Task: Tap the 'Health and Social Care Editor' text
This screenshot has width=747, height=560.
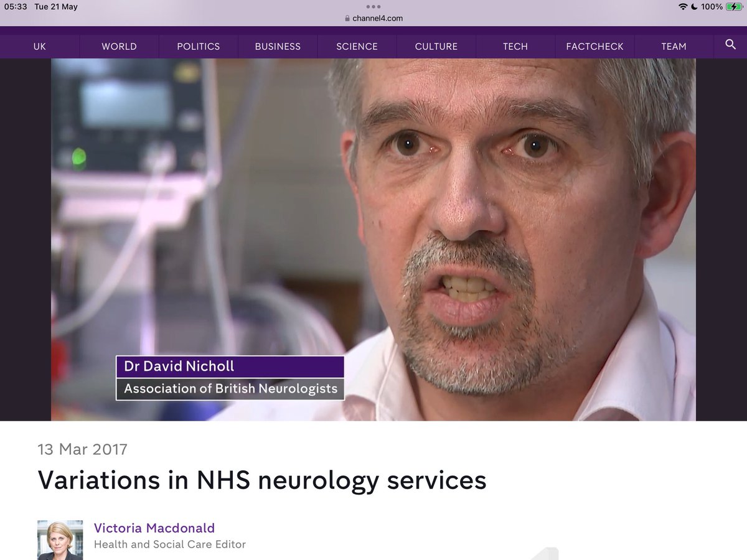Action: [x=170, y=544]
